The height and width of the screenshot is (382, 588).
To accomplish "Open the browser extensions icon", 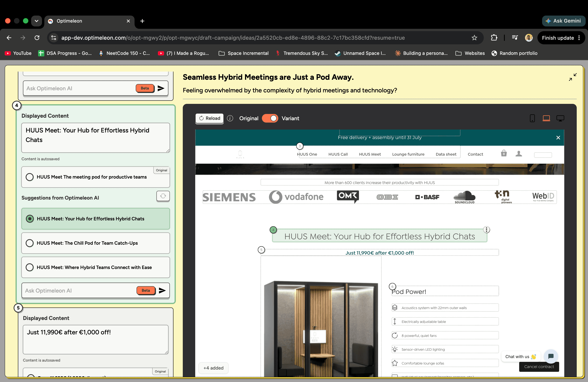I will (494, 38).
